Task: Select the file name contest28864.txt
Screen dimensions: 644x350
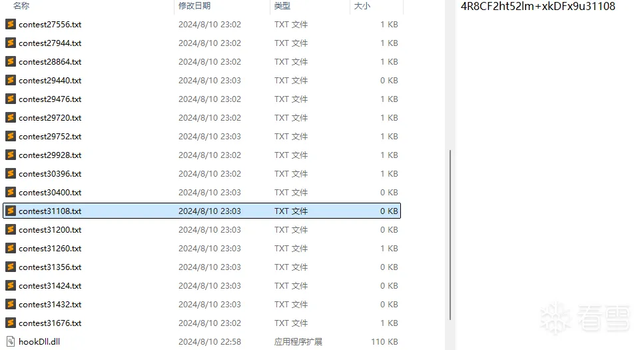Action: 50,62
